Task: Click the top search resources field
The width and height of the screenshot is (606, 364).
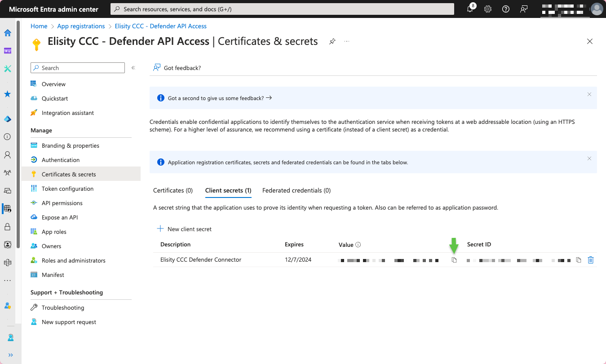Action: 282,9
